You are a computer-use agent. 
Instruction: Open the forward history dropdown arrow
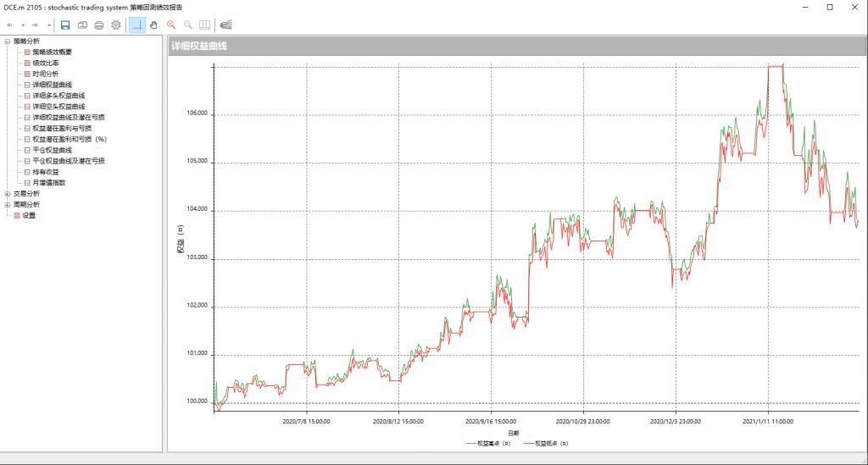(x=48, y=25)
